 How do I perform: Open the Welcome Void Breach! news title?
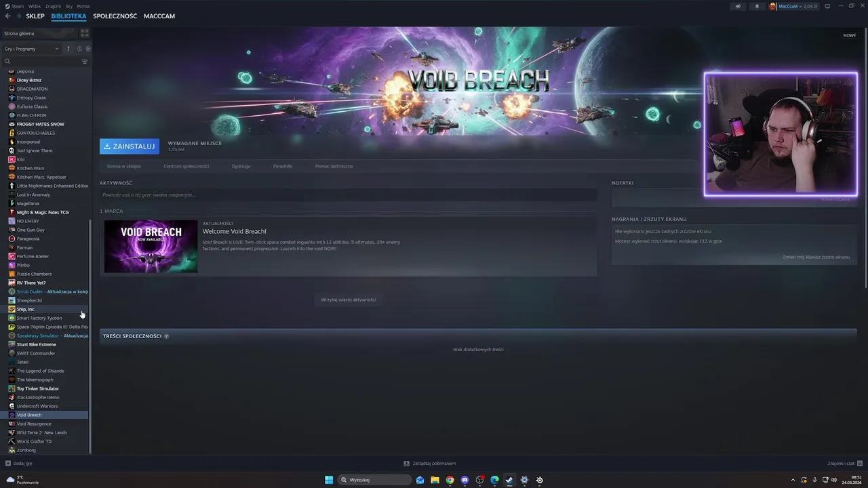tap(235, 232)
